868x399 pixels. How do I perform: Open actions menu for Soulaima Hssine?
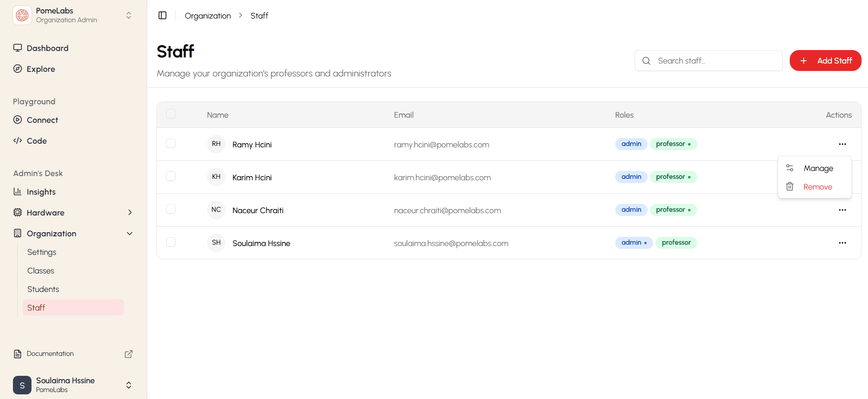[x=843, y=243]
